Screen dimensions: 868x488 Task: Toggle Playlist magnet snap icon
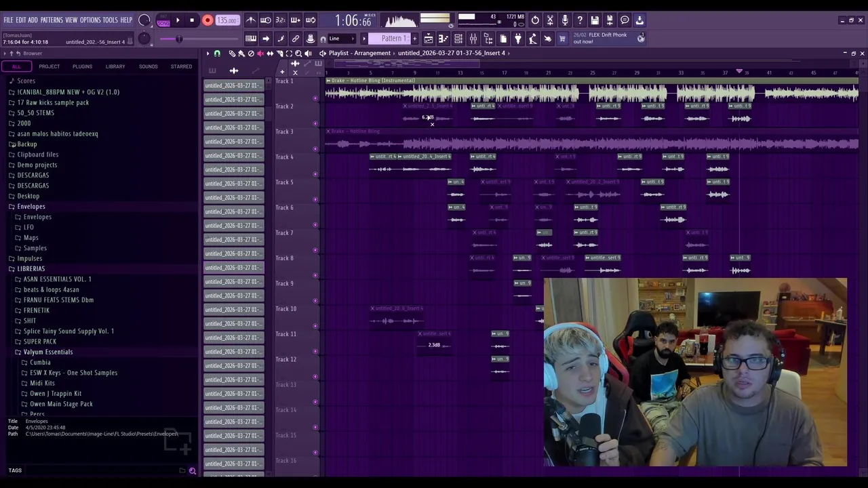coord(217,53)
